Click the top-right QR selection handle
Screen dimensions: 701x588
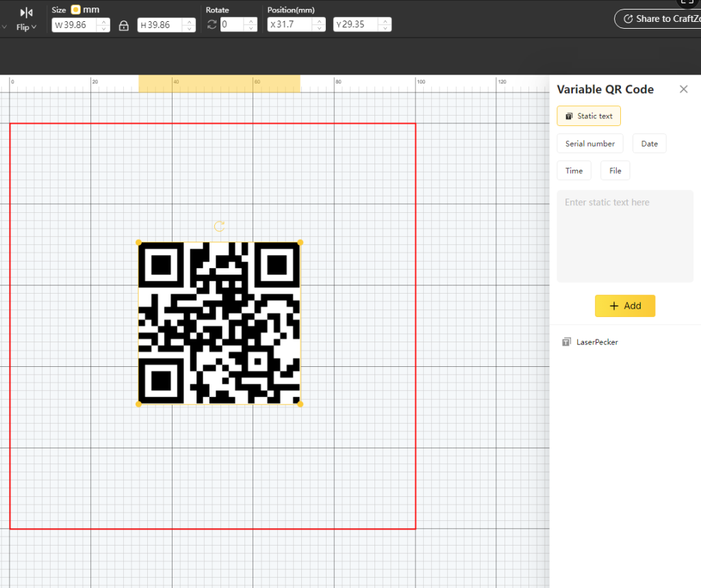pyautogui.click(x=300, y=242)
